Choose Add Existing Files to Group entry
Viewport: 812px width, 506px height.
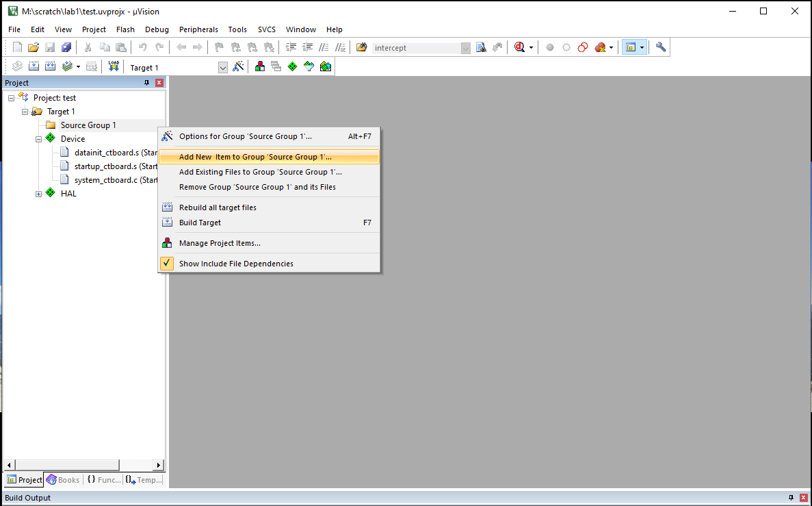click(x=260, y=172)
